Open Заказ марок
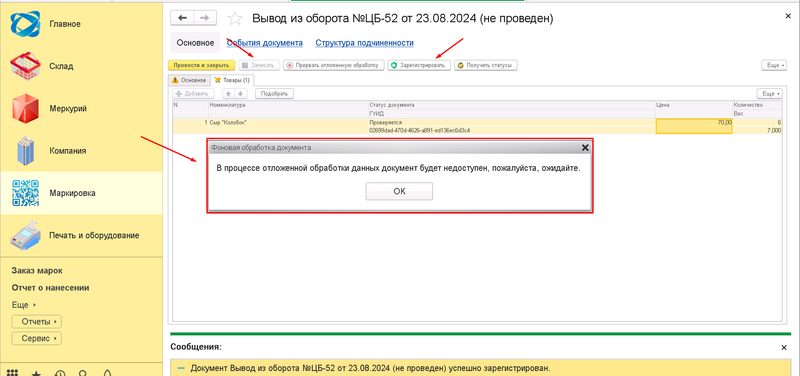 tap(37, 271)
